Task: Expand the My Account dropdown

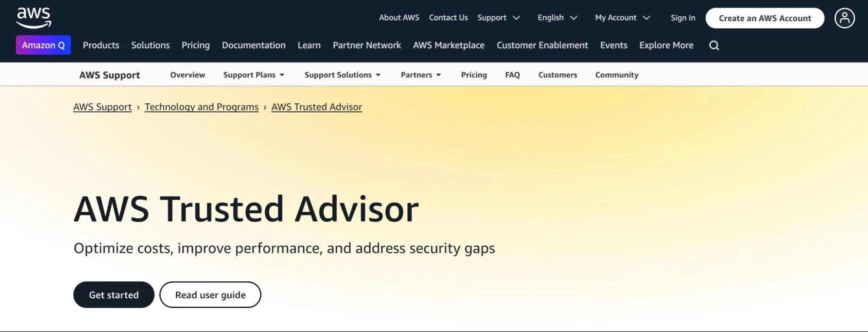Action: click(x=622, y=18)
